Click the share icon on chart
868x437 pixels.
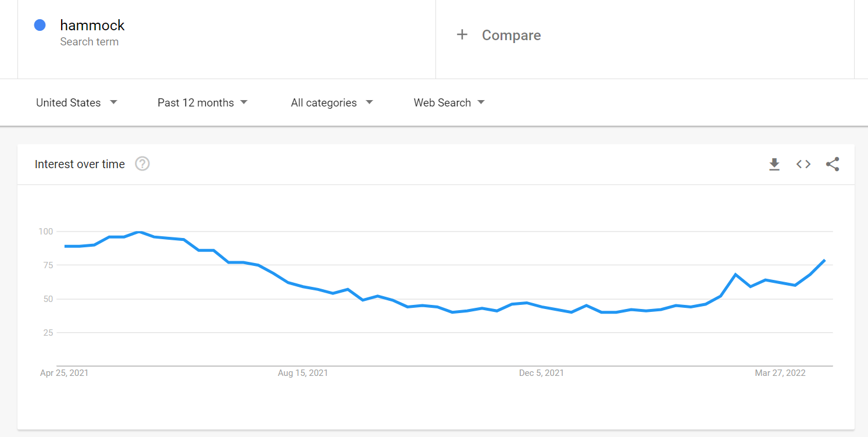tap(833, 165)
